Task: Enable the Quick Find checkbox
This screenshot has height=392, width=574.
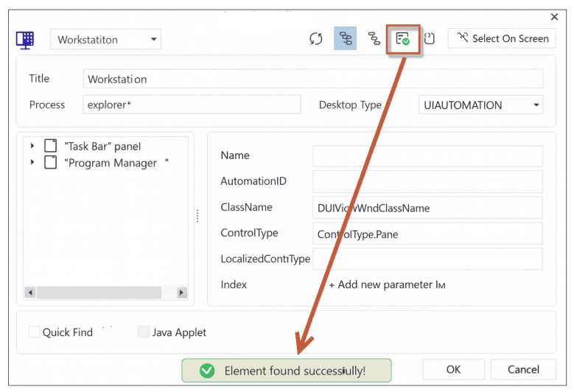Action: [x=34, y=332]
